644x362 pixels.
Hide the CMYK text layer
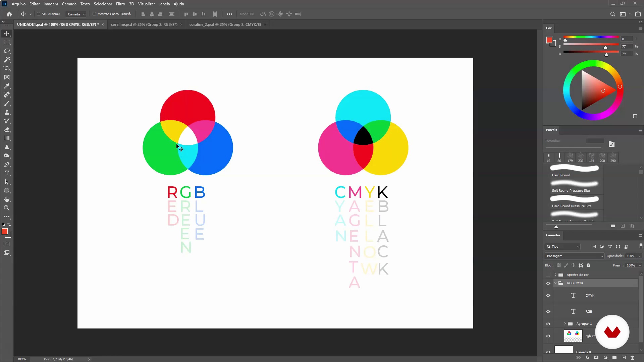(548, 296)
